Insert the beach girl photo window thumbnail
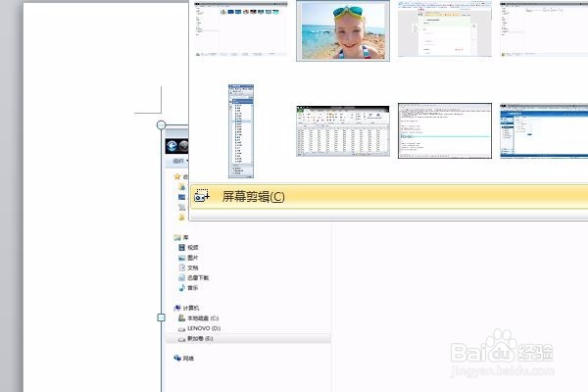Viewport: 588px width, 392px height. click(x=343, y=30)
